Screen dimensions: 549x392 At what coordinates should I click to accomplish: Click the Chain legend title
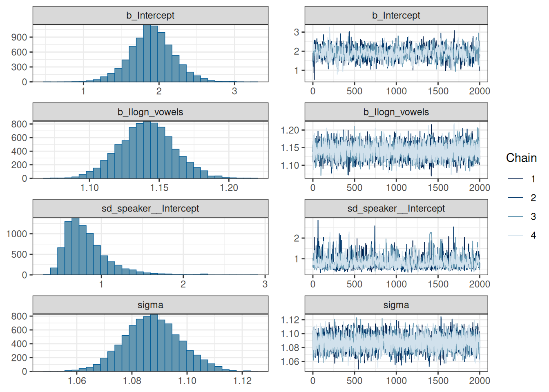pyautogui.click(x=521, y=158)
